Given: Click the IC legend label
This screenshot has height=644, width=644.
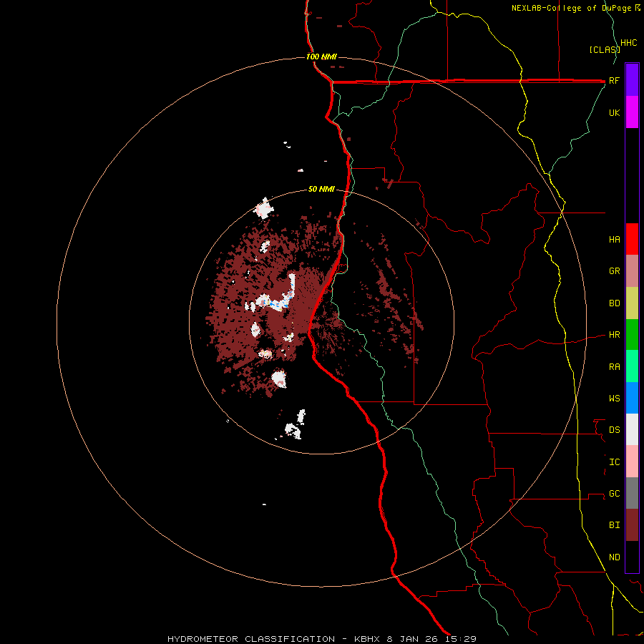Looking at the screenshot, I should click(x=614, y=462).
